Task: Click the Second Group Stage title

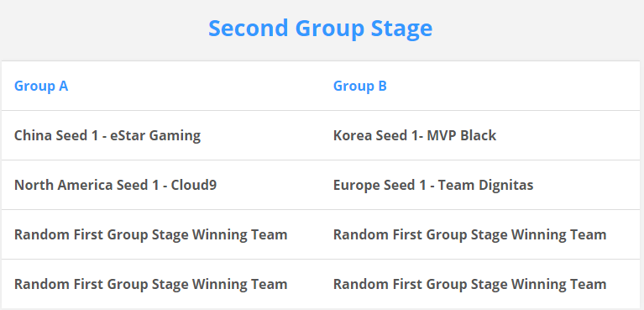Action: (321, 29)
